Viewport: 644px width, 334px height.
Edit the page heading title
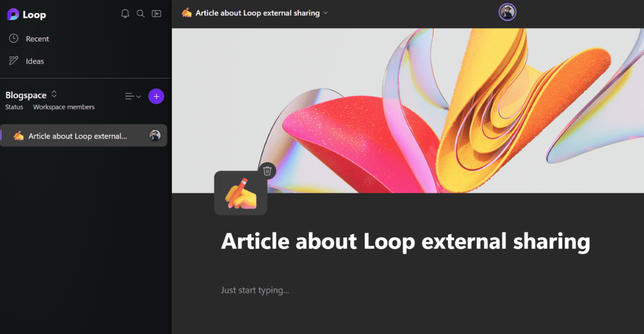tap(406, 241)
